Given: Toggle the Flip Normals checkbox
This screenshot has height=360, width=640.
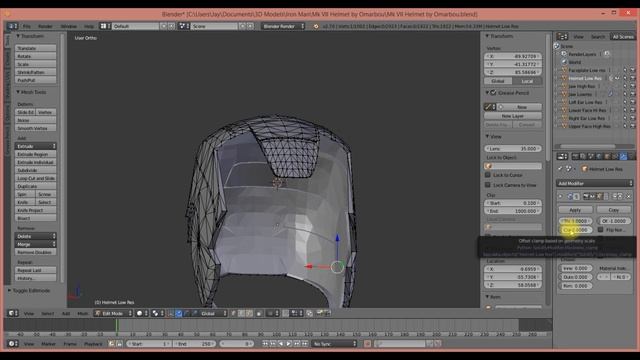Looking at the screenshot, I should 600,230.
